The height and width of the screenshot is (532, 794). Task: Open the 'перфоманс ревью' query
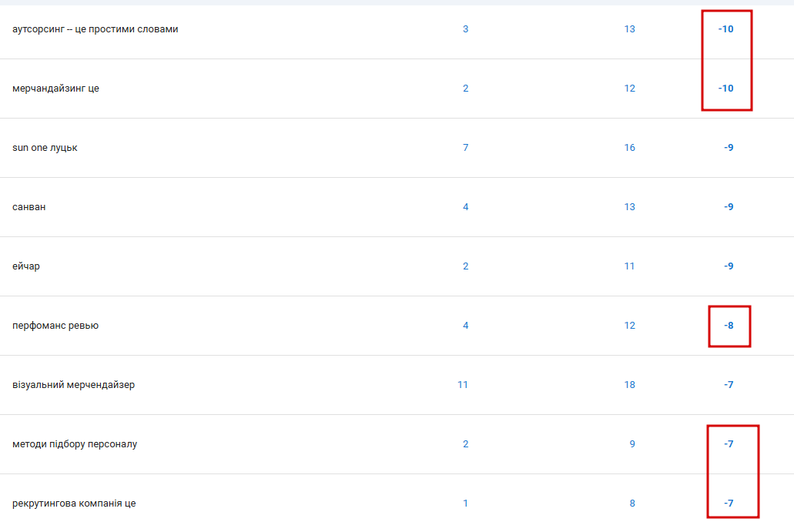pyautogui.click(x=55, y=326)
